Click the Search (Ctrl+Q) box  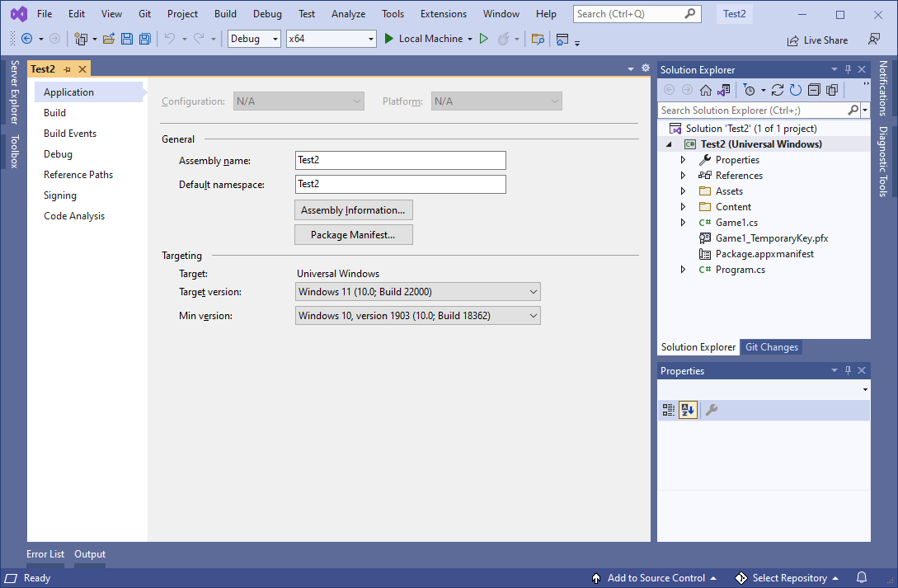637,14
